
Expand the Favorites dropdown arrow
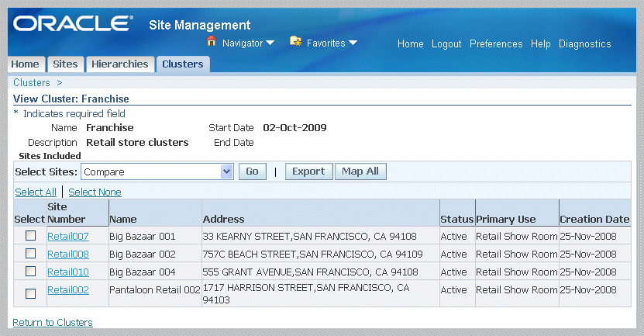click(x=353, y=43)
